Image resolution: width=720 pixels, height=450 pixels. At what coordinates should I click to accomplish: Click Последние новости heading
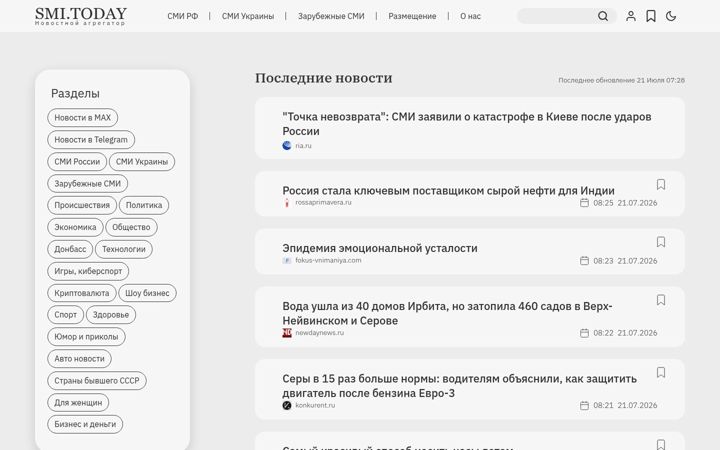click(x=324, y=78)
